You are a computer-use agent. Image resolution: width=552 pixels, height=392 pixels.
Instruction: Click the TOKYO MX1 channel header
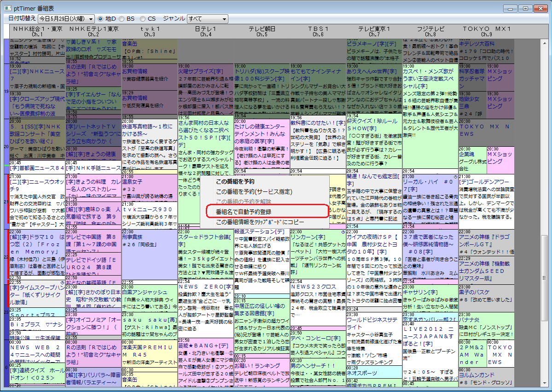[x=488, y=31]
